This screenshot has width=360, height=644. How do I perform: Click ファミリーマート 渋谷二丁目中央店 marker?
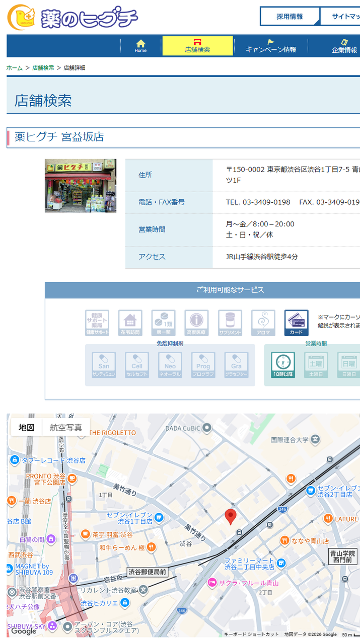coord(281,562)
